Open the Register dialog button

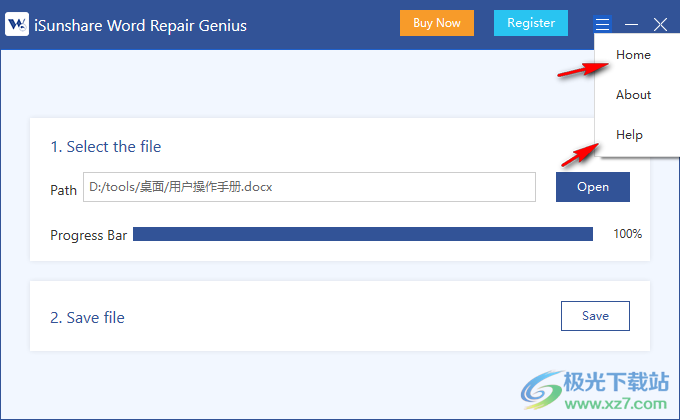pos(531,23)
